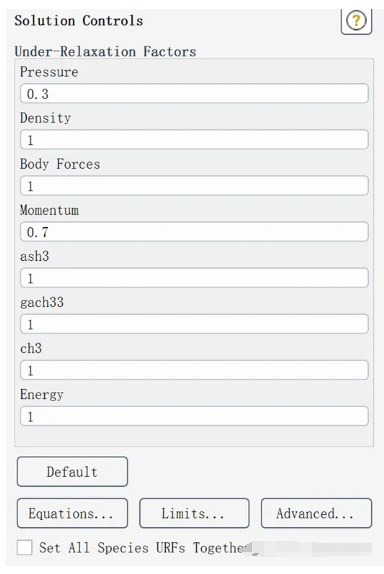Image resolution: width=384 pixels, height=574 pixels.
Task: Focus the ch3 species input field
Action: tap(194, 370)
